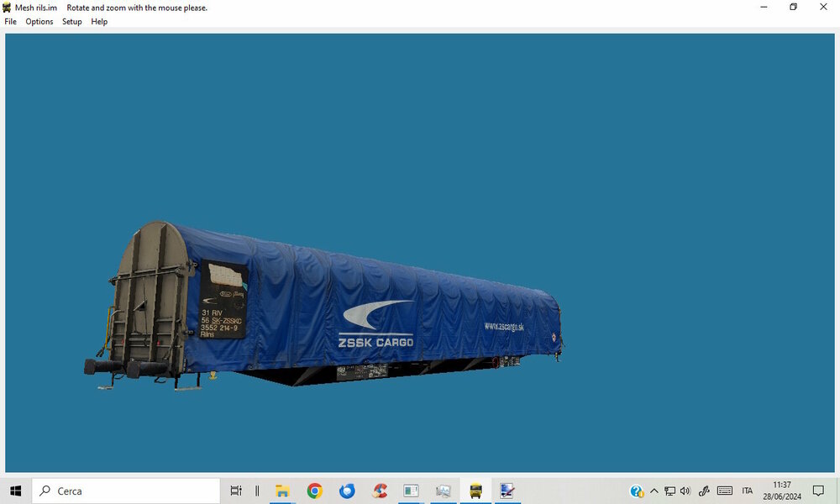
Task: Open Google Chrome from the taskbar
Action: click(315, 491)
